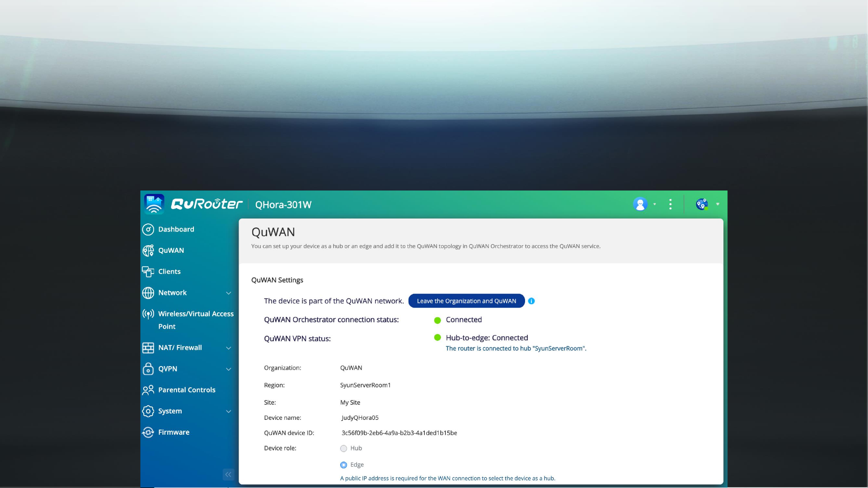This screenshot has height=488, width=868.
Task: Open the user account avatar icon
Action: [640, 204]
